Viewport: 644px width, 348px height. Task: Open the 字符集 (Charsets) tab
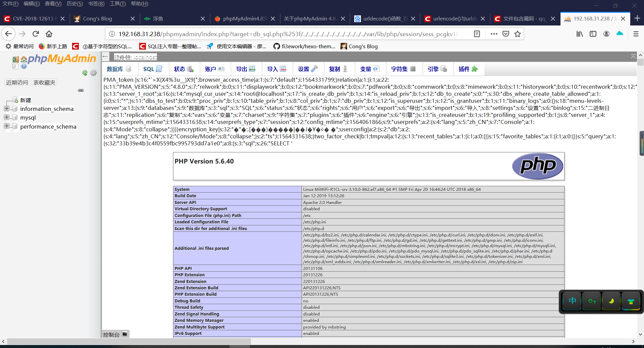404,69
